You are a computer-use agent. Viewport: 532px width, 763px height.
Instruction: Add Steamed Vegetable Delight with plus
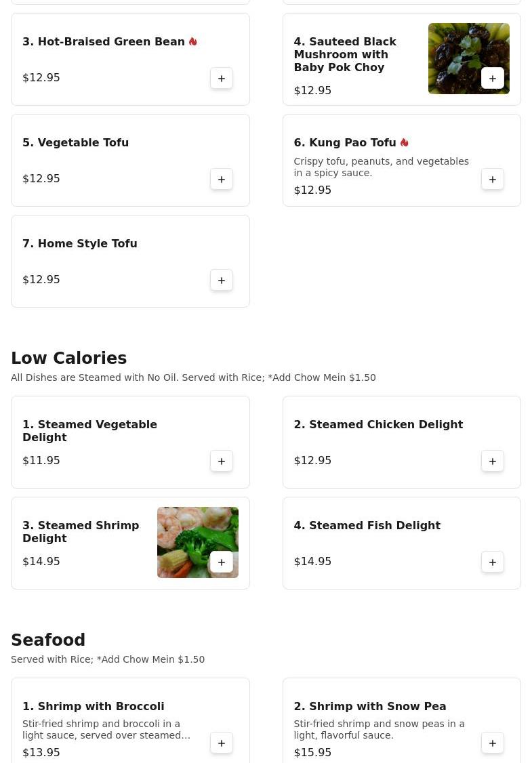(222, 461)
